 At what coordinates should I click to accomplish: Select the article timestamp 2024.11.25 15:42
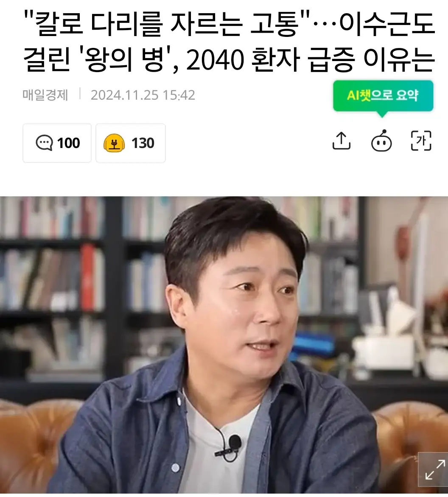143,95
